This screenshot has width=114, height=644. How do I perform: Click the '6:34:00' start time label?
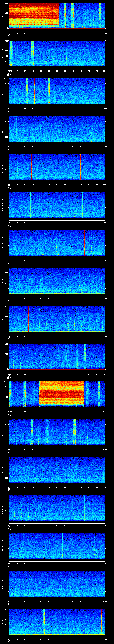click(9, 147)
